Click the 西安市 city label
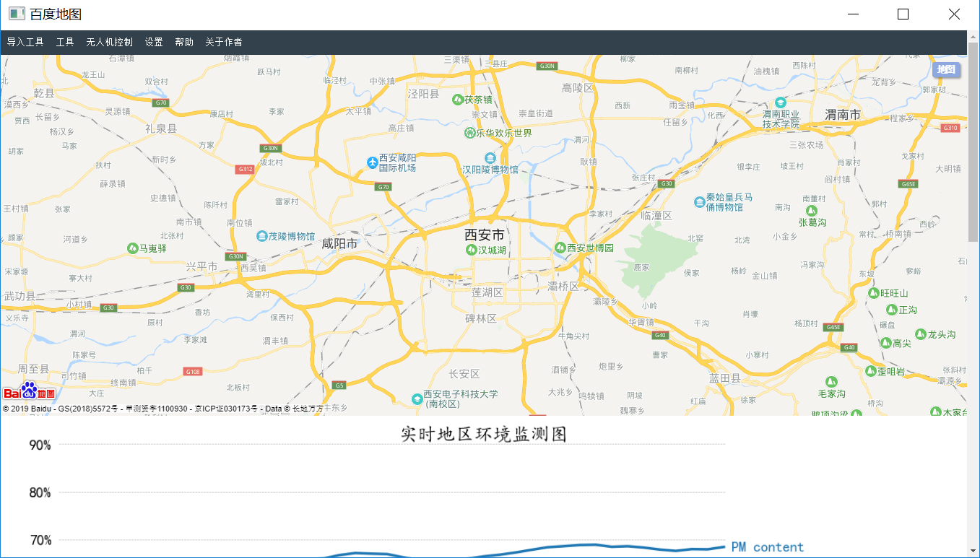This screenshot has height=558, width=980. [485, 235]
